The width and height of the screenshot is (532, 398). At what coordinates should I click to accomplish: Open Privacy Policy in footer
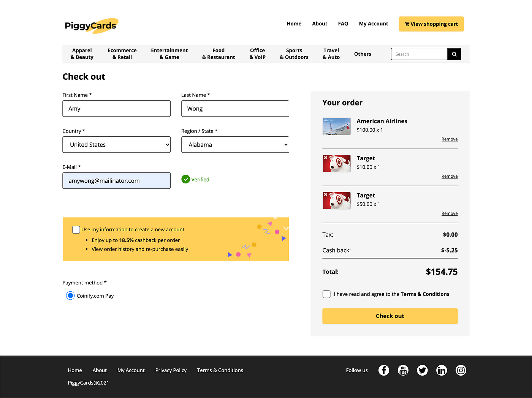(x=171, y=370)
